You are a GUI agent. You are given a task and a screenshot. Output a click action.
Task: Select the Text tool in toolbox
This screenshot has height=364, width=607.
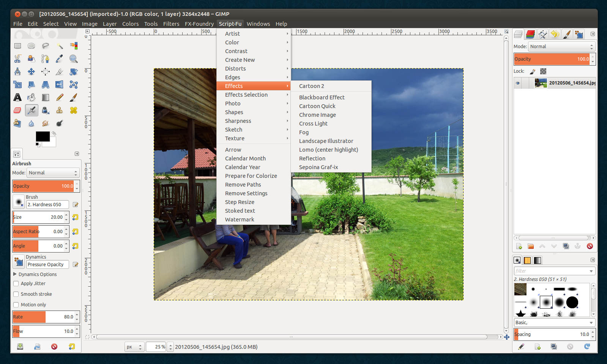pos(17,97)
